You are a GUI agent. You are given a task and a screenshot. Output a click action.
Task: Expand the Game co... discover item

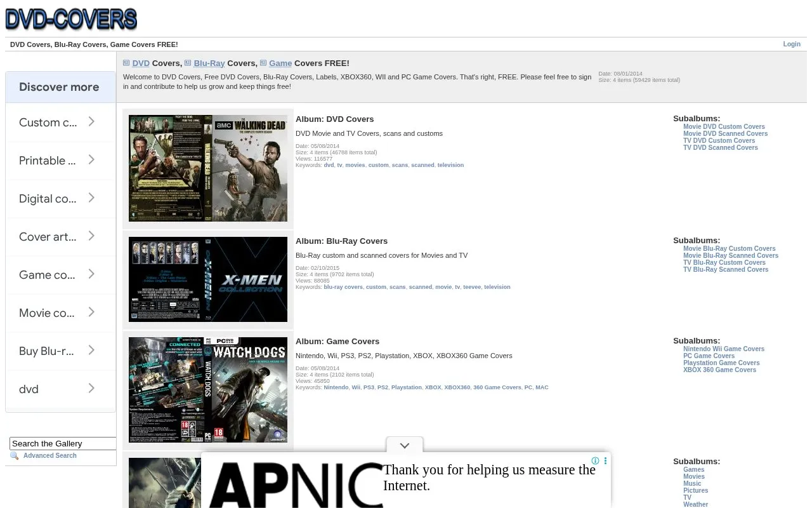[x=60, y=274]
